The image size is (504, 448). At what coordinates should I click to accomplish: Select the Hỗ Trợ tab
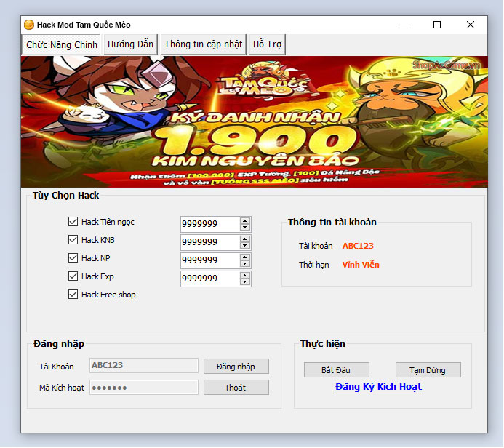coord(267,44)
